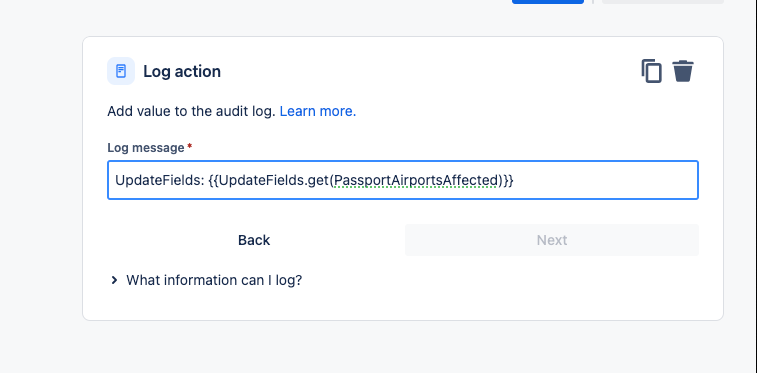
Task: Expand What information can I log?
Action: tap(207, 280)
